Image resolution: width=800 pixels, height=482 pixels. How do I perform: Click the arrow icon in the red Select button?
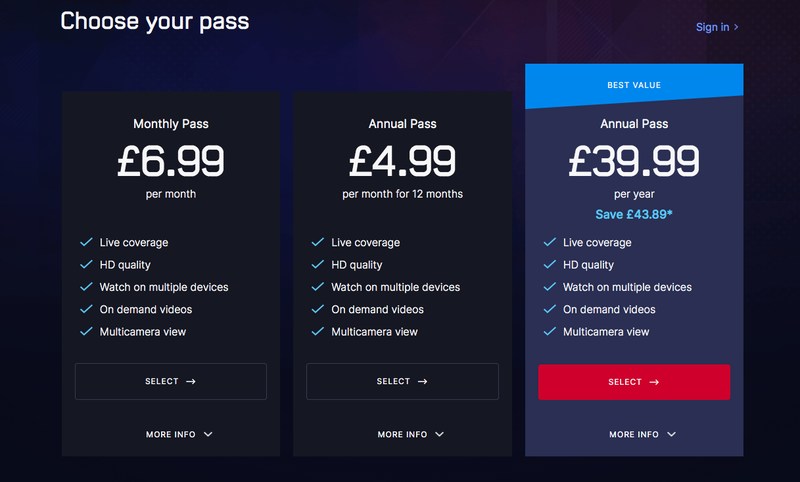654,382
